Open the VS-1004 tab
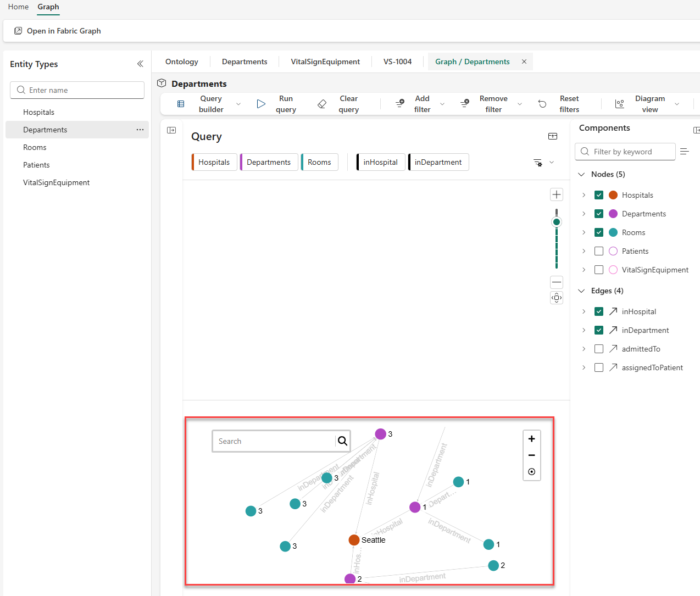The height and width of the screenshot is (596, 700). pyautogui.click(x=397, y=62)
